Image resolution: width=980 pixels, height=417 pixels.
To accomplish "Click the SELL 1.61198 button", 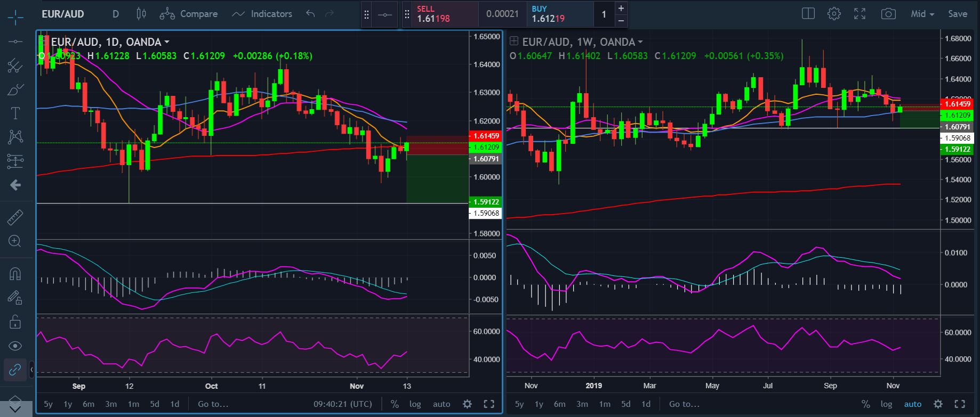I will 440,14.
